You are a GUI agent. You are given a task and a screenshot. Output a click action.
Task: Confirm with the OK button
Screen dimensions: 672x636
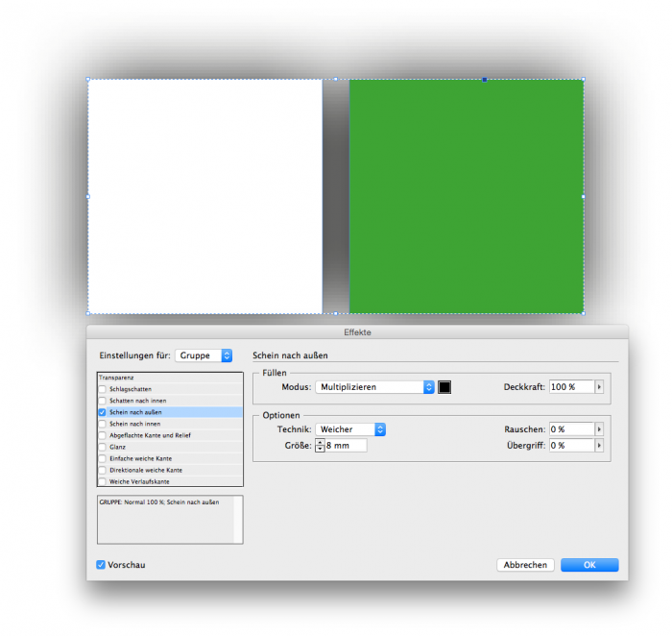(x=589, y=565)
